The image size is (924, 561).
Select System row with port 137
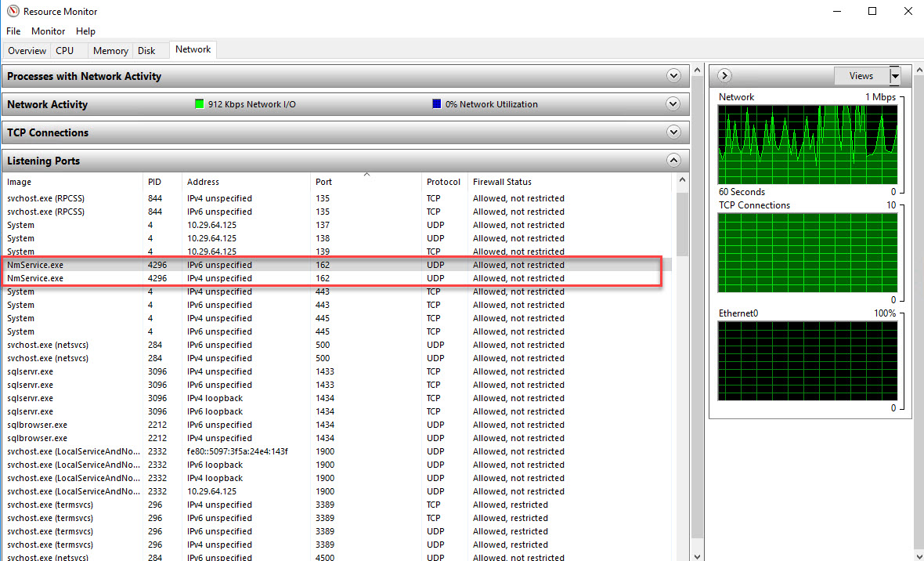pyautogui.click(x=337, y=225)
